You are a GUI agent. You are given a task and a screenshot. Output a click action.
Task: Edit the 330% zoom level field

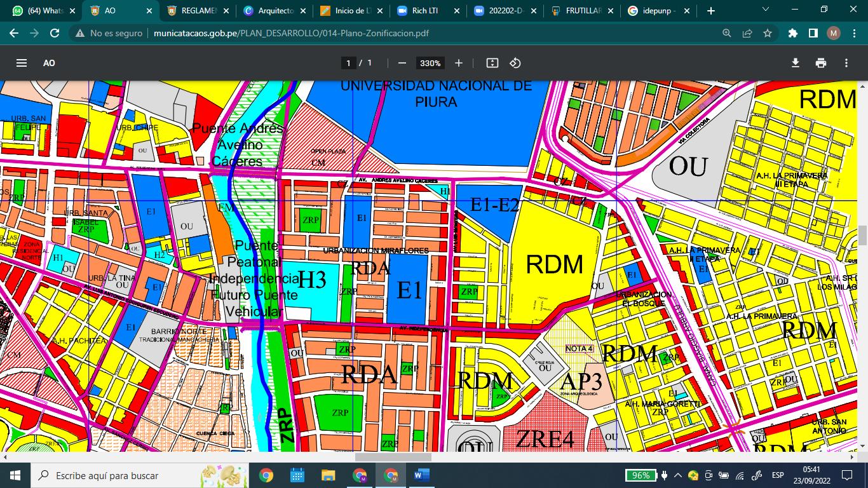coord(430,63)
